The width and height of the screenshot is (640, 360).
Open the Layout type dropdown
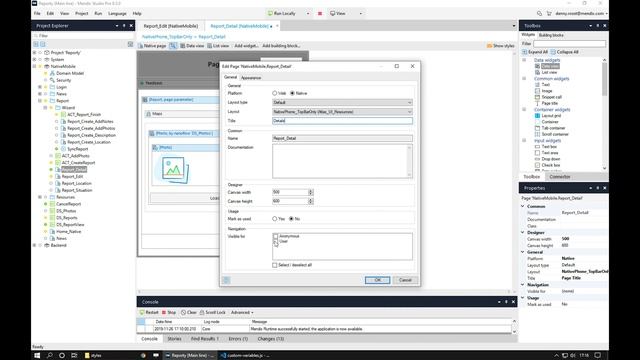click(342, 102)
